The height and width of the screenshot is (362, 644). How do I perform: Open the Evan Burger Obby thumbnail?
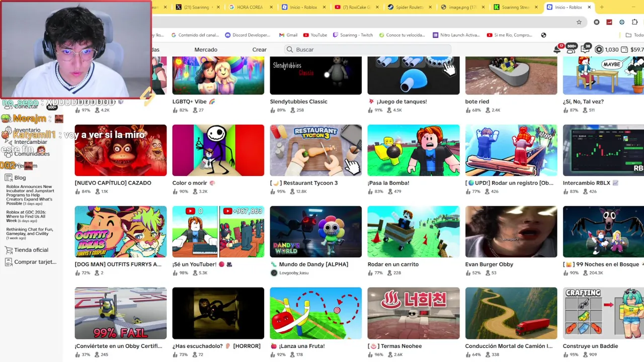511,232
